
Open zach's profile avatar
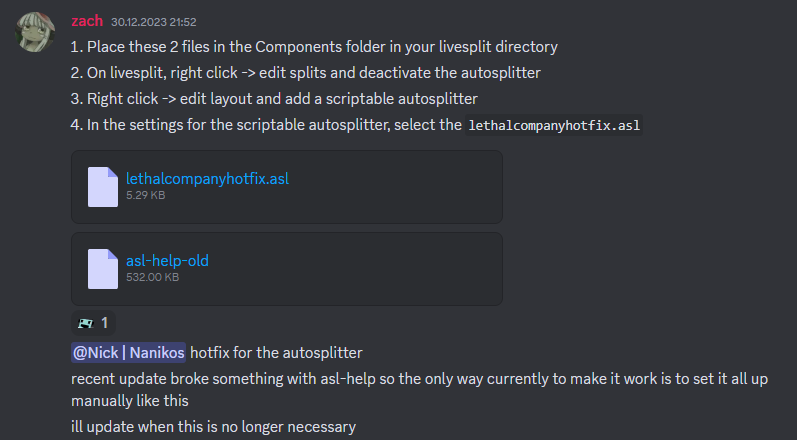coord(36,32)
